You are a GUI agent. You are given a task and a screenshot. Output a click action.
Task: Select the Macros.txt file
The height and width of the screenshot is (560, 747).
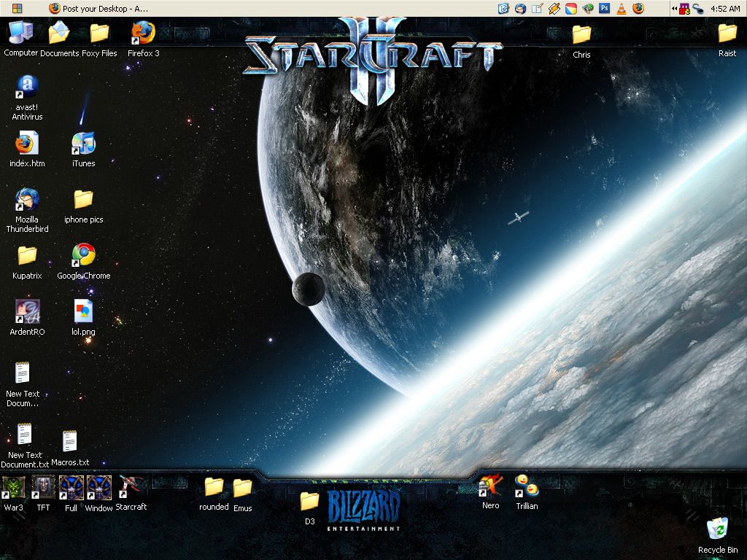(x=70, y=448)
